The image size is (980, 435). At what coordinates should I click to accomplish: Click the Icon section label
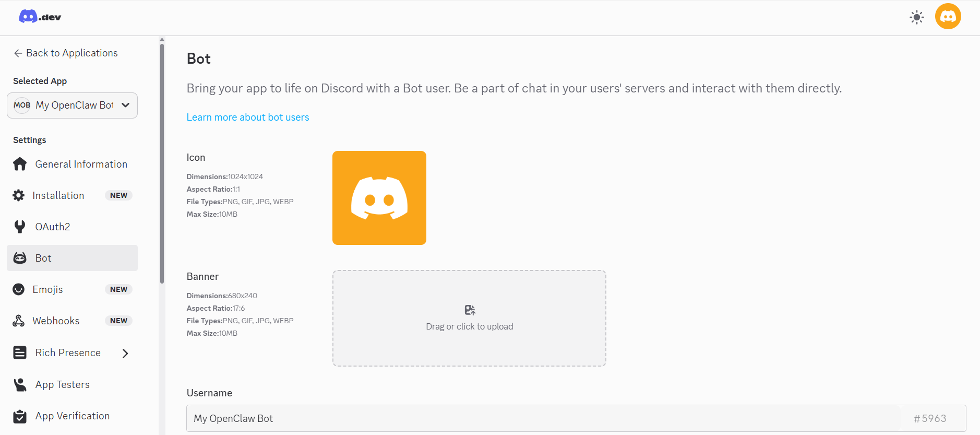click(x=196, y=158)
